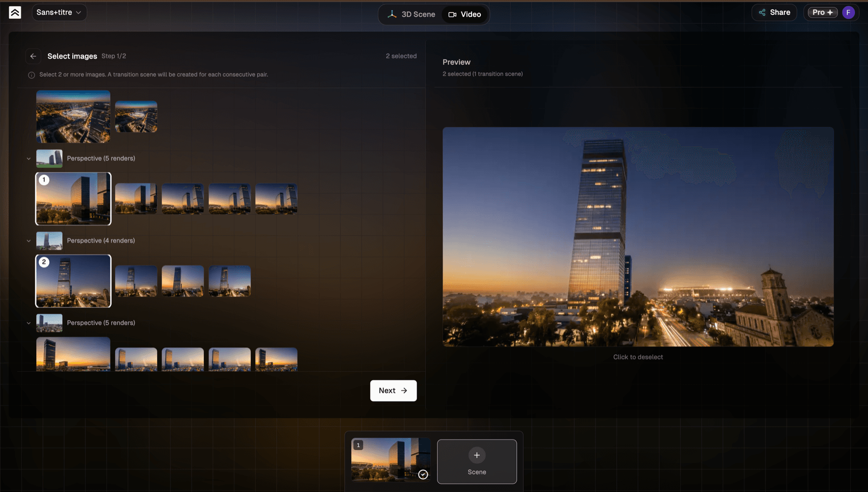Click the Share button
Viewport: 868px width, 492px height.
coord(774,13)
